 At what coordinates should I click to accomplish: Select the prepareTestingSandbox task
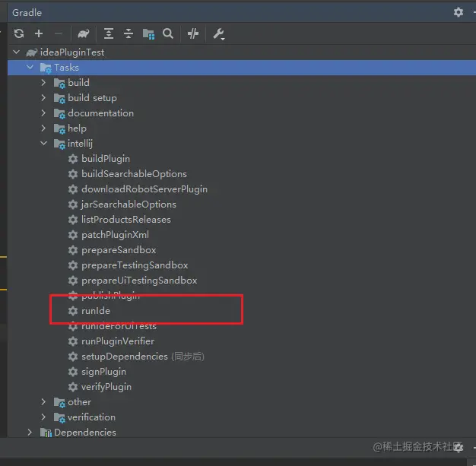[x=135, y=265]
